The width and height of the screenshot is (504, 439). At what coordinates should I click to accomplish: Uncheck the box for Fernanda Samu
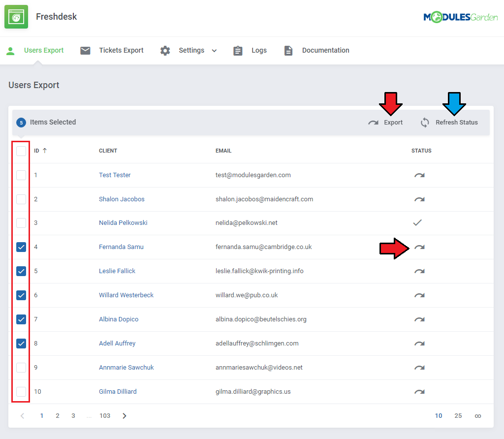tap(21, 247)
